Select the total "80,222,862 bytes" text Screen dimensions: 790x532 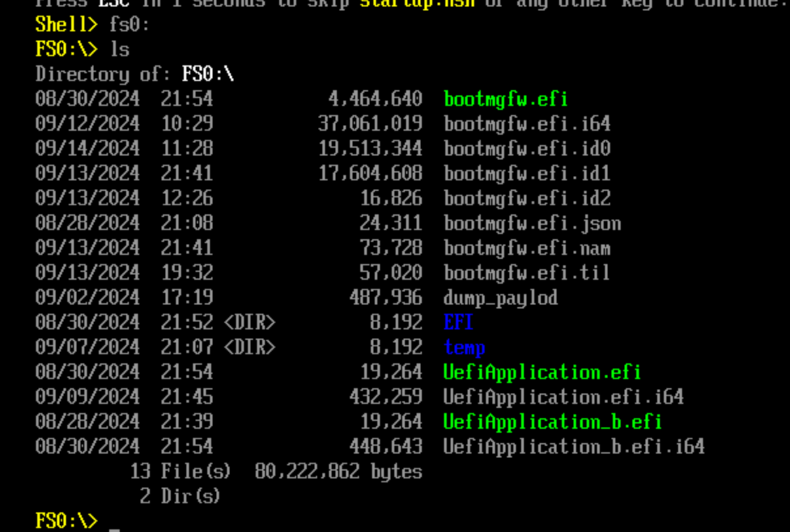[x=339, y=472]
